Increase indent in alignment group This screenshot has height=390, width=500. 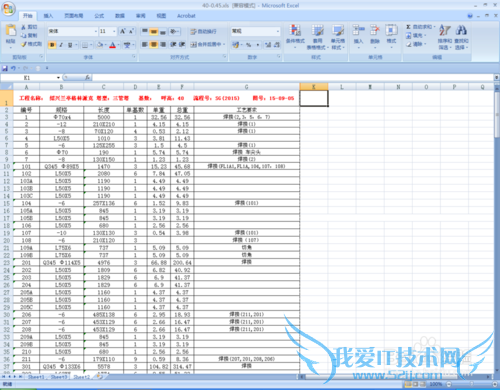coord(182,44)
